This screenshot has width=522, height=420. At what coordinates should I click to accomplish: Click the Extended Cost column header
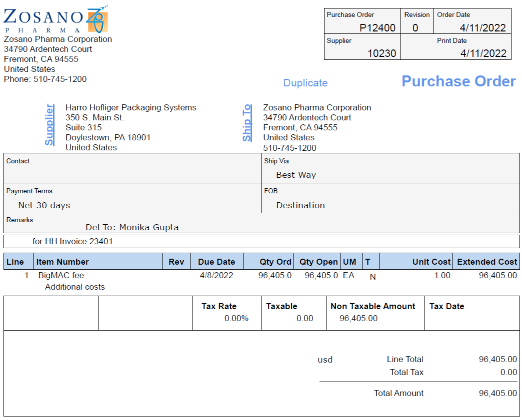tap(486, 262)
